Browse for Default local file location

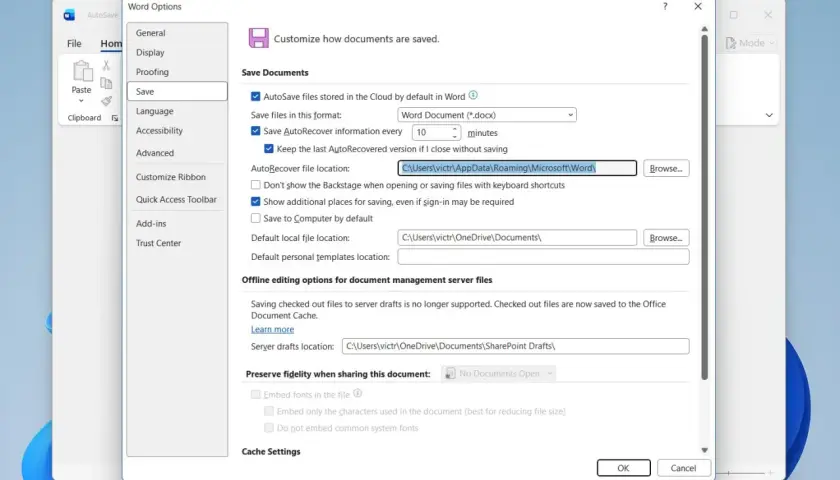click(666, 238)
